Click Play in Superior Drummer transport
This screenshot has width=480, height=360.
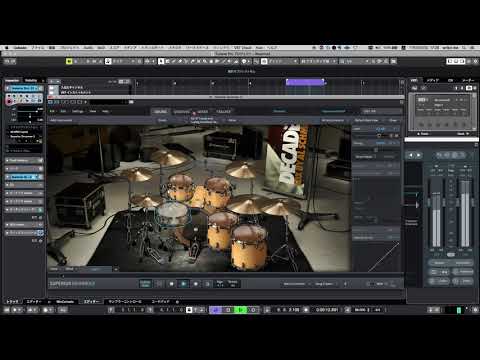click(183, 284)
